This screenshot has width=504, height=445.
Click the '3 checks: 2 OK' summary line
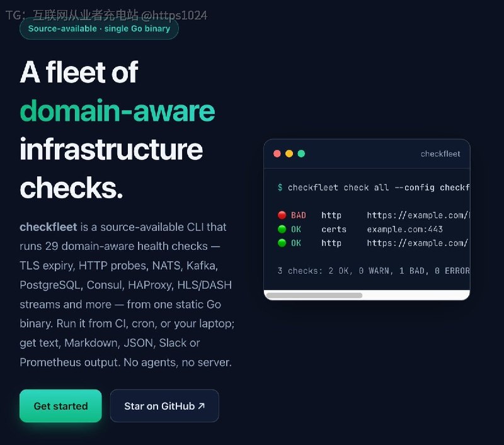point(374,271)
